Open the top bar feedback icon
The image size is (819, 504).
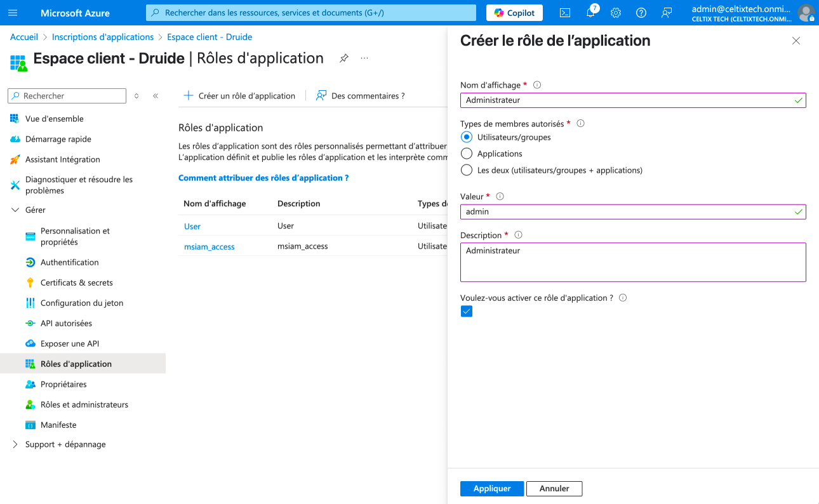point(666,13)
